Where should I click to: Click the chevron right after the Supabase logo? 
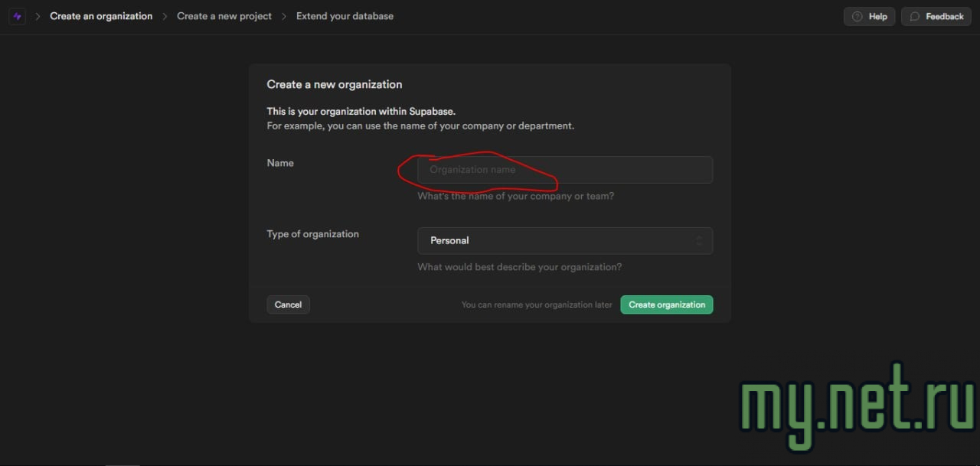[38, 16]
